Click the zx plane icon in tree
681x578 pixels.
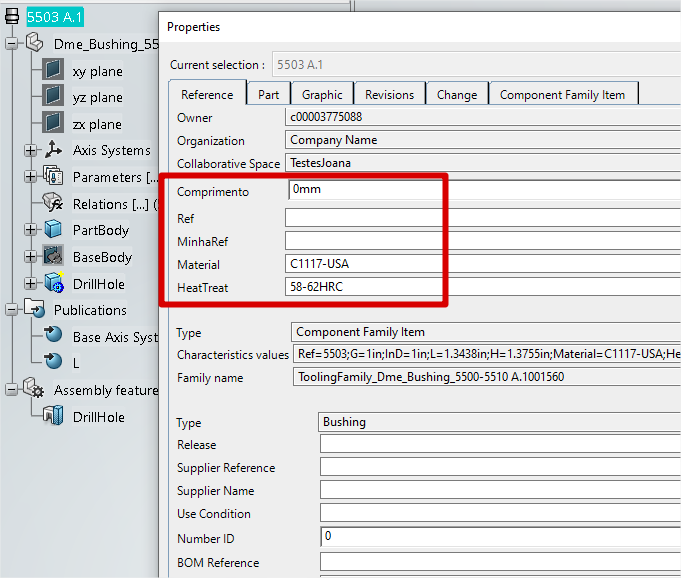[53, 124]
